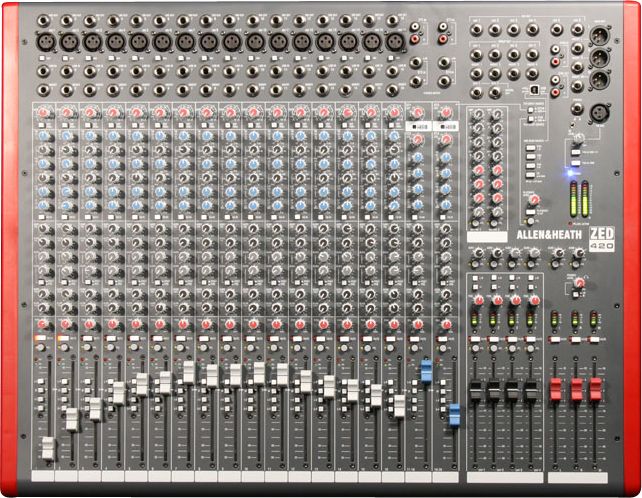Push the bottom routing button beside channel 1 fader
The height and width of the screenshot is (498, 642).
click(41, 408)
